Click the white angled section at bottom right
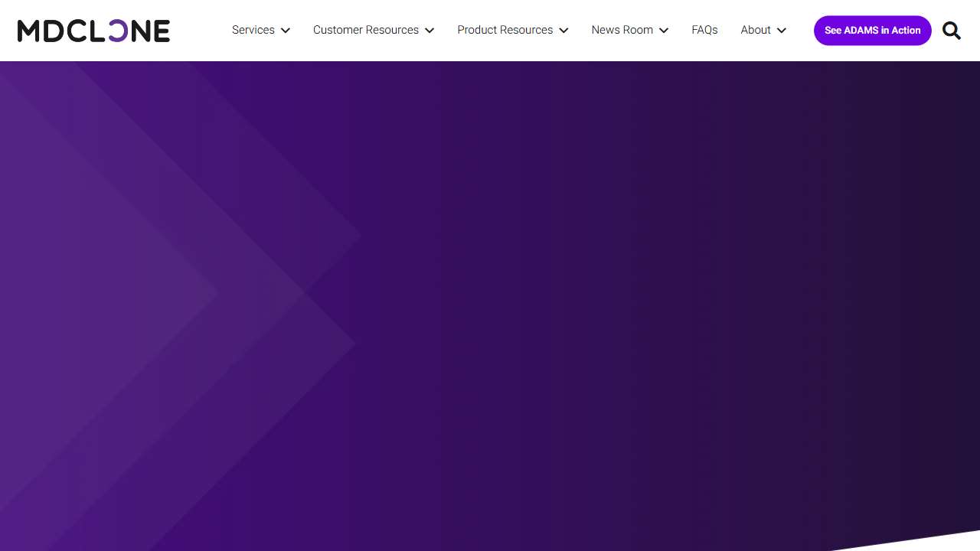Viewport: 980px width, 551px height. click(942, 542)
